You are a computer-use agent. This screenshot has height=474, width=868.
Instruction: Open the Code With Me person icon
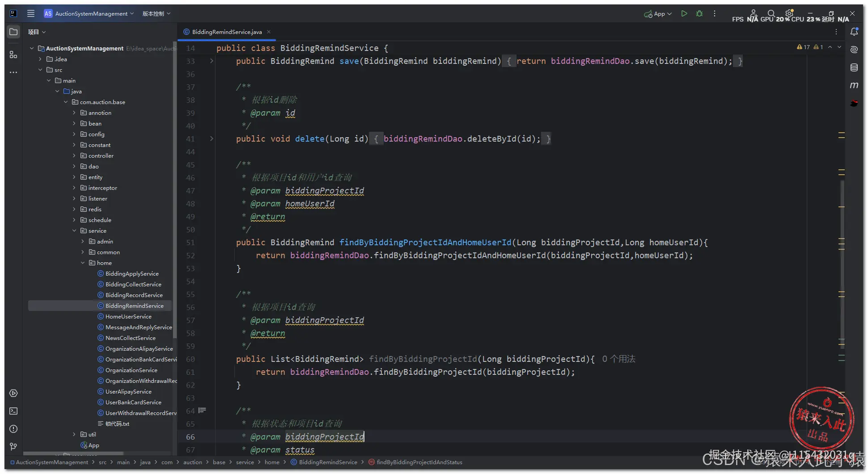(754, 13)
